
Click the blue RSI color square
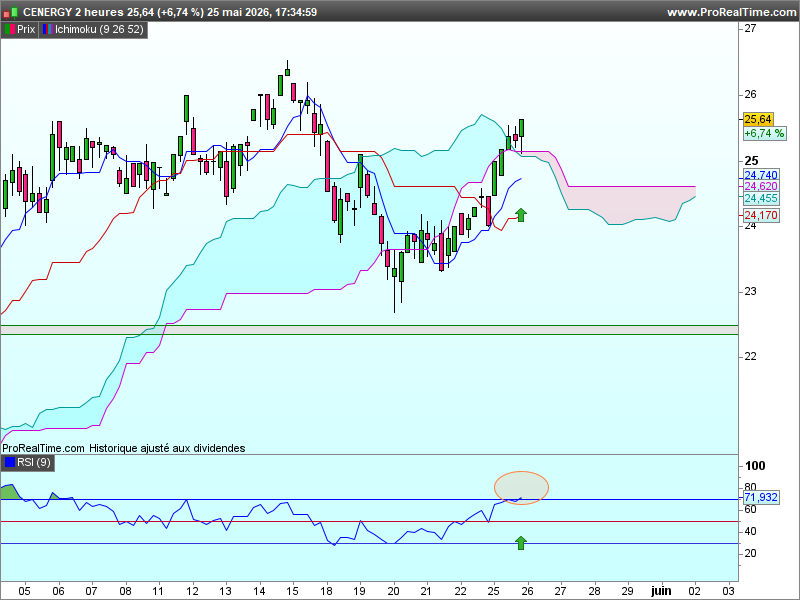(x=10, y=463)
